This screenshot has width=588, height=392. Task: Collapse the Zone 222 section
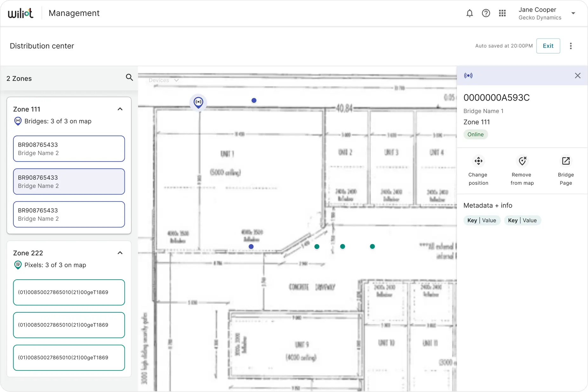(120, 253)
